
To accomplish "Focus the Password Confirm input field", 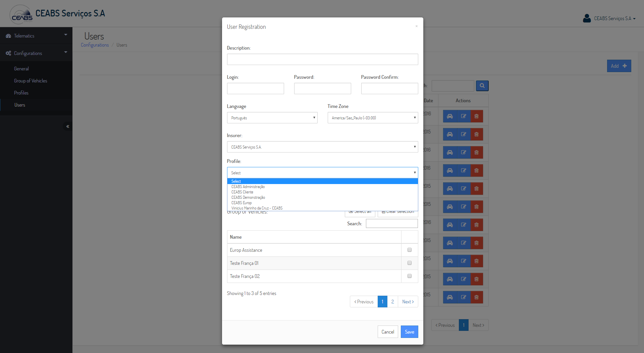I will click(389, 89).
